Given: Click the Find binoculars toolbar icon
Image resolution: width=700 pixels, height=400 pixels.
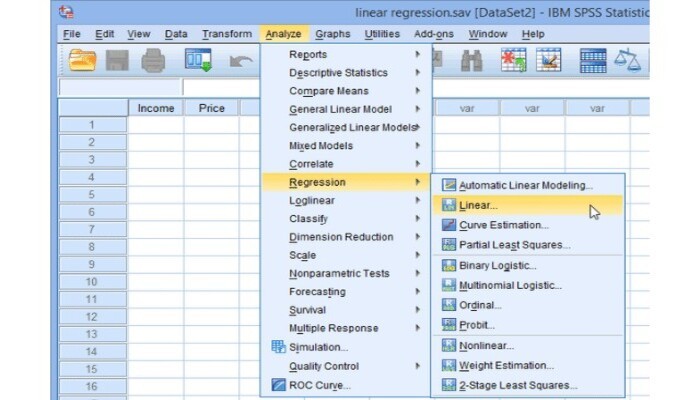Looking at the screenshot, I should pos(471,60).
